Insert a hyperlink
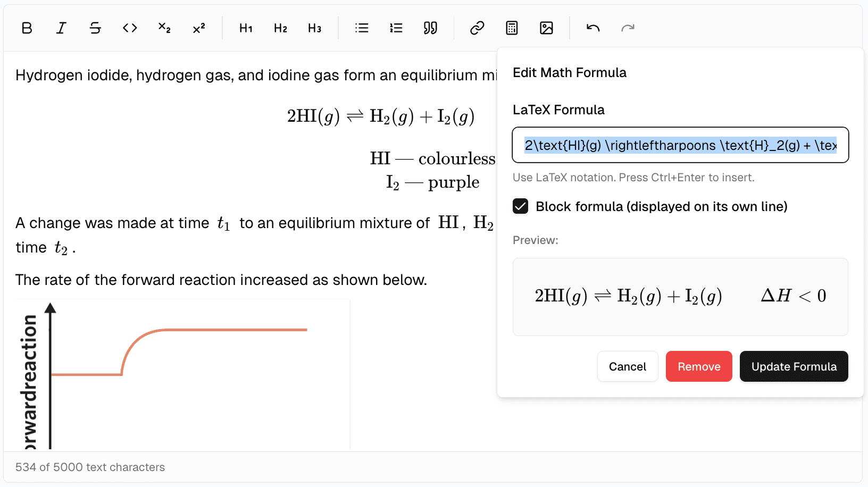The image size is (868, 487). pos(477,28)
